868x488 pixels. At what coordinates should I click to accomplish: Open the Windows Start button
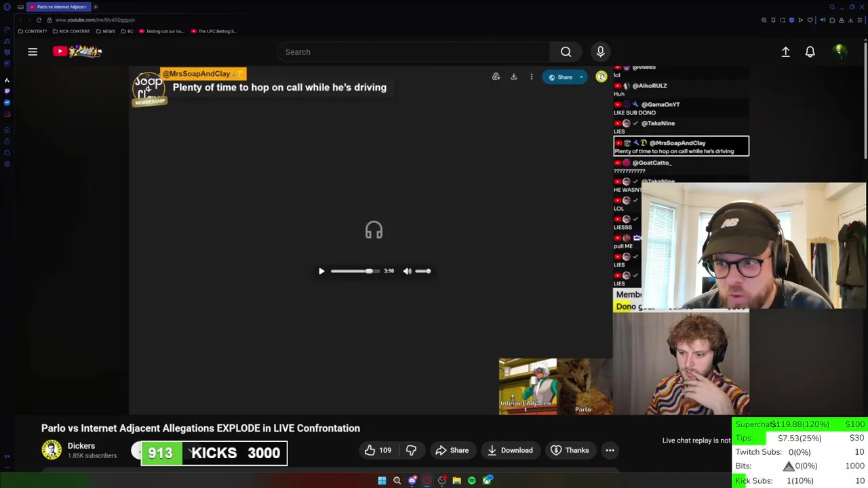point(382,481)
